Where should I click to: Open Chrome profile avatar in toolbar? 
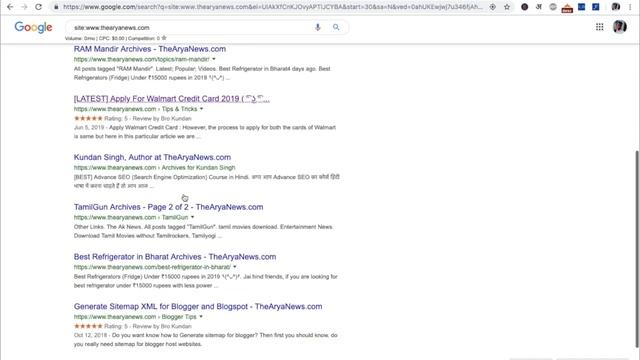pyautogui.click(x=616, y=7)
